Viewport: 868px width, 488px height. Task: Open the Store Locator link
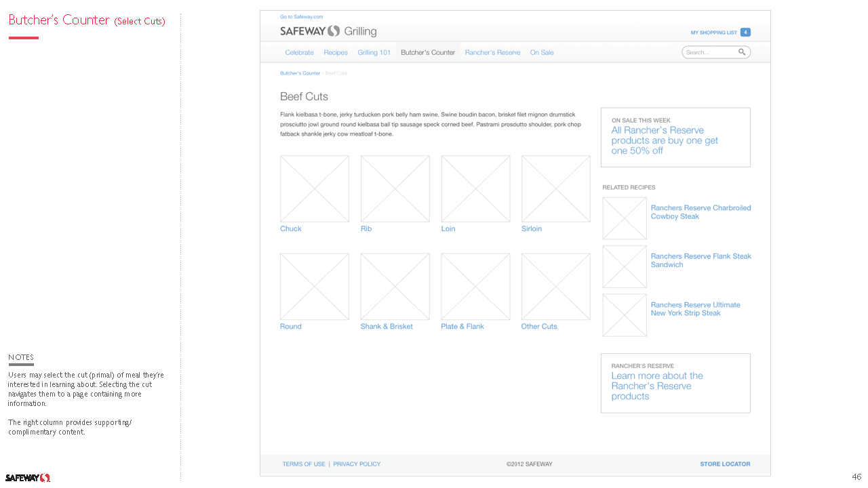725,464
